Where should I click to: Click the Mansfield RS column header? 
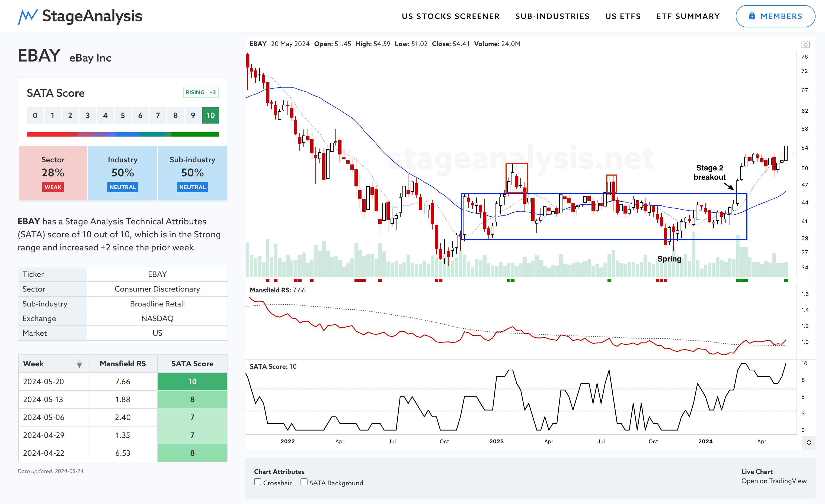[x=123, y=364]
